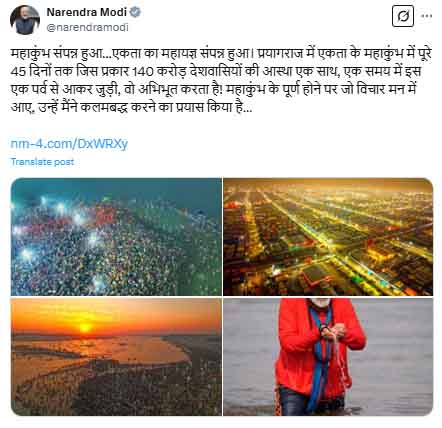Open the crowd aerial photo

[x=116, y=237]
